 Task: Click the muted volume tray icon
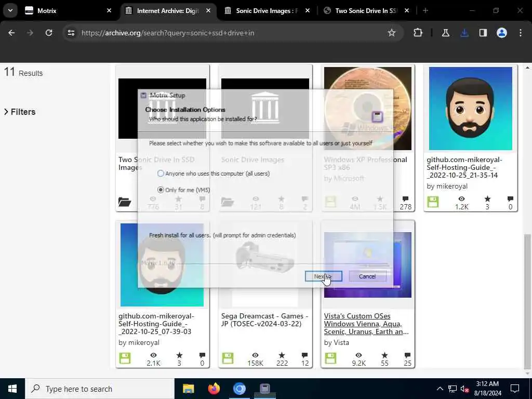(x=465, y=389)
